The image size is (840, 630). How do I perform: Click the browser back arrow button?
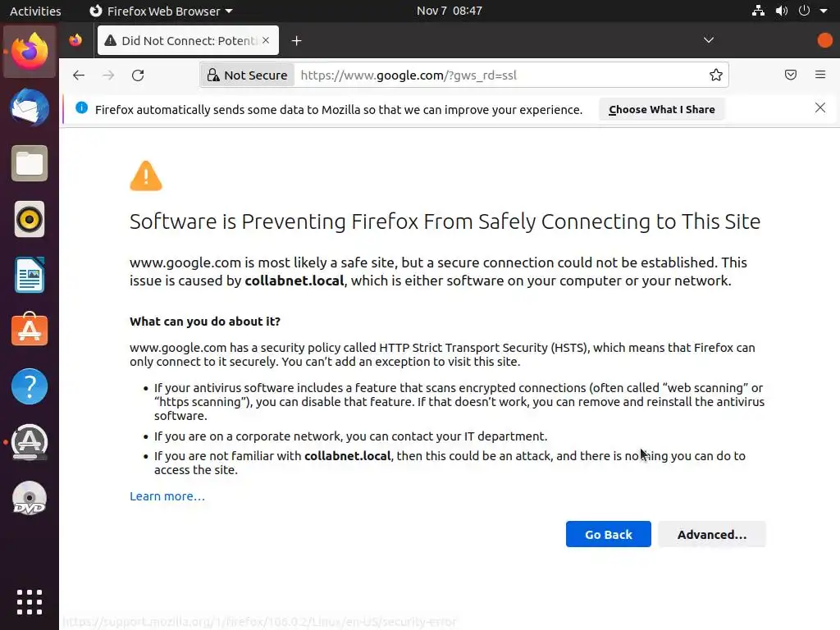pos(79,75)
